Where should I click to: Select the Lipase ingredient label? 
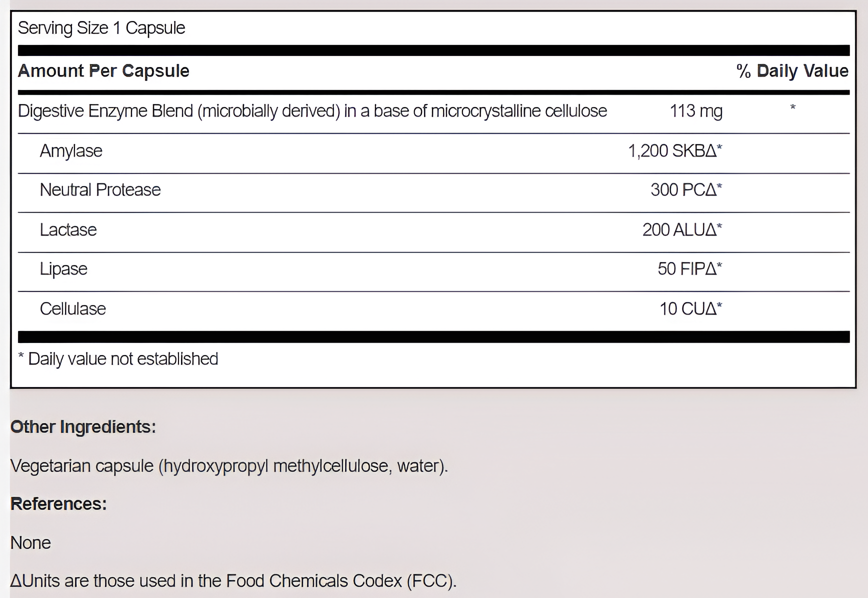[63, 269]
